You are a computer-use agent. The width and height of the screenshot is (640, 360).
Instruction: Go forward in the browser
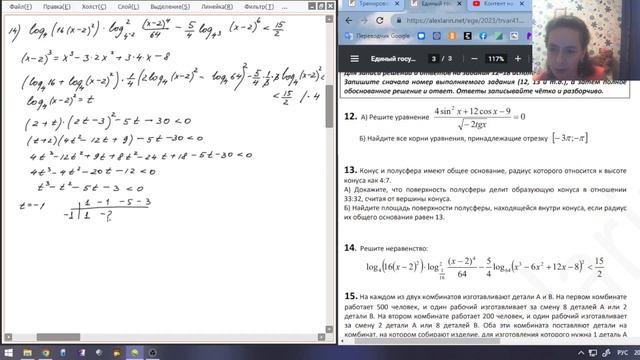pyautogui.click(x=364, y=20)
